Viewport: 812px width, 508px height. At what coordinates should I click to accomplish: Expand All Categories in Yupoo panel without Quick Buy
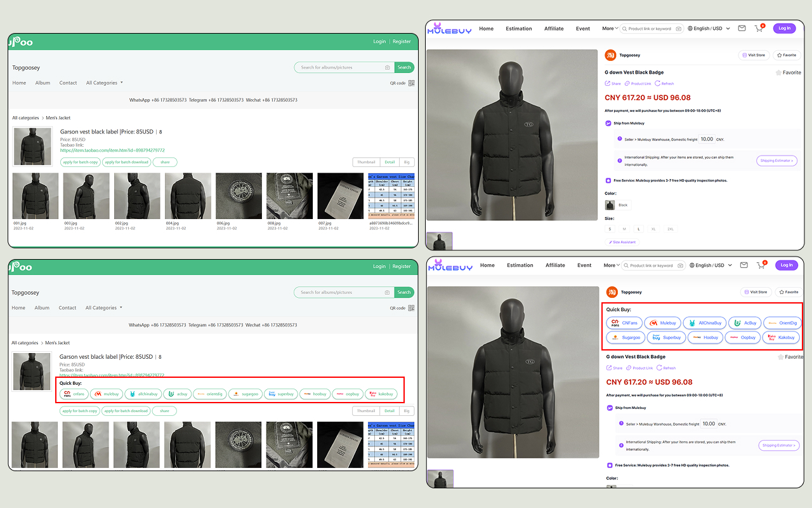pos(105,83)
